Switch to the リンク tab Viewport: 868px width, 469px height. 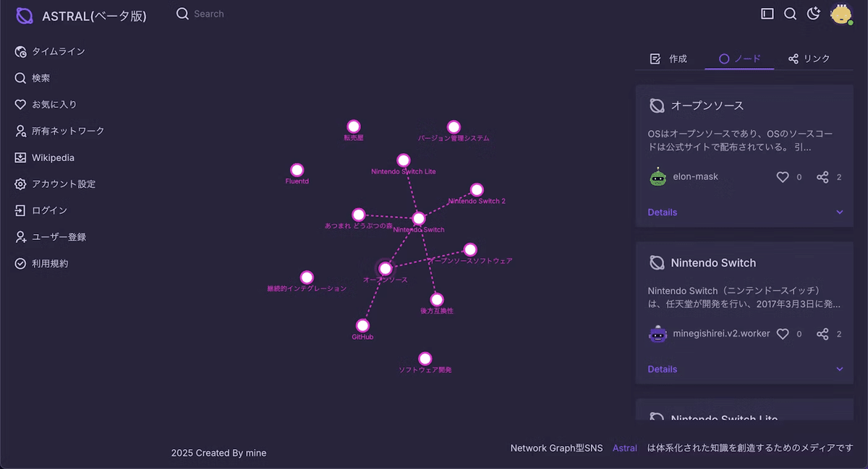[809, 59]
